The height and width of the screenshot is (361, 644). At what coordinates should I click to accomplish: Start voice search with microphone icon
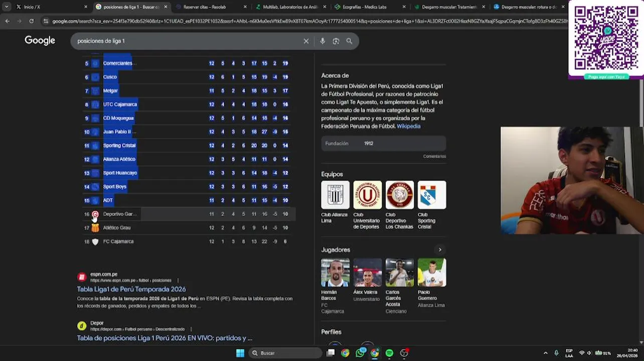(x=323, y=41)
